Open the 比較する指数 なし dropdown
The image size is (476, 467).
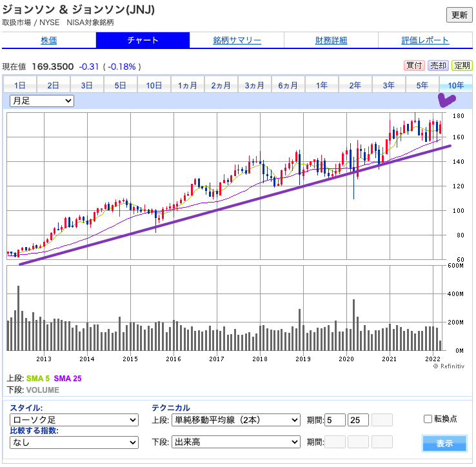pyautogui.click(x=74, y=442)
